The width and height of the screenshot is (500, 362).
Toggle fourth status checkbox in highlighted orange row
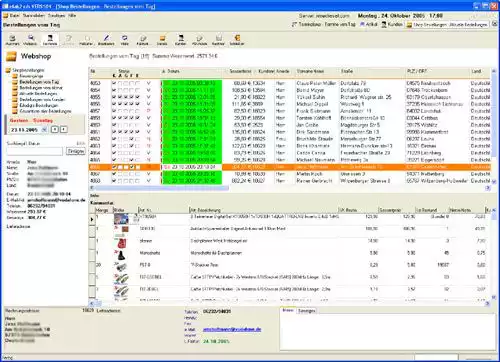(x=132, y=167)
